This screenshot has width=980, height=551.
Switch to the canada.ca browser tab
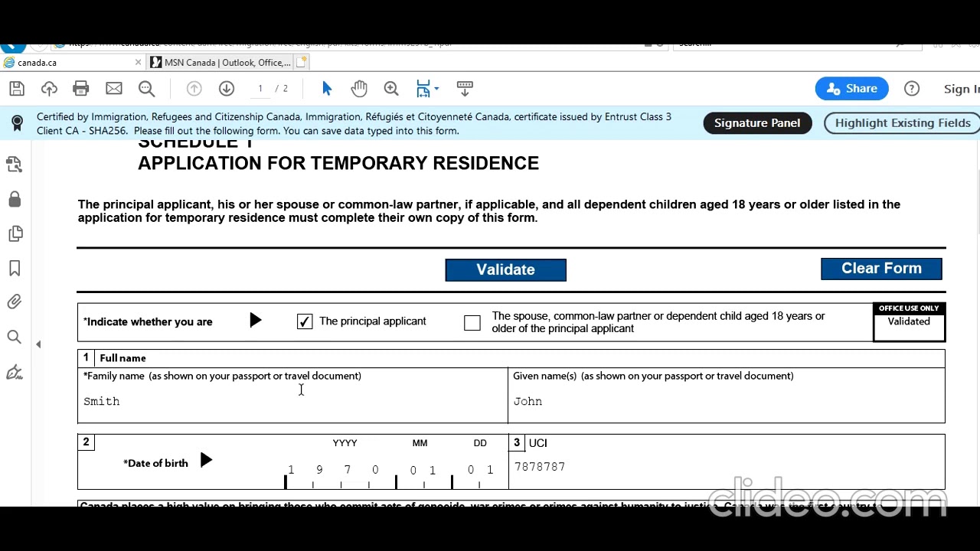(x=69, y=63)
